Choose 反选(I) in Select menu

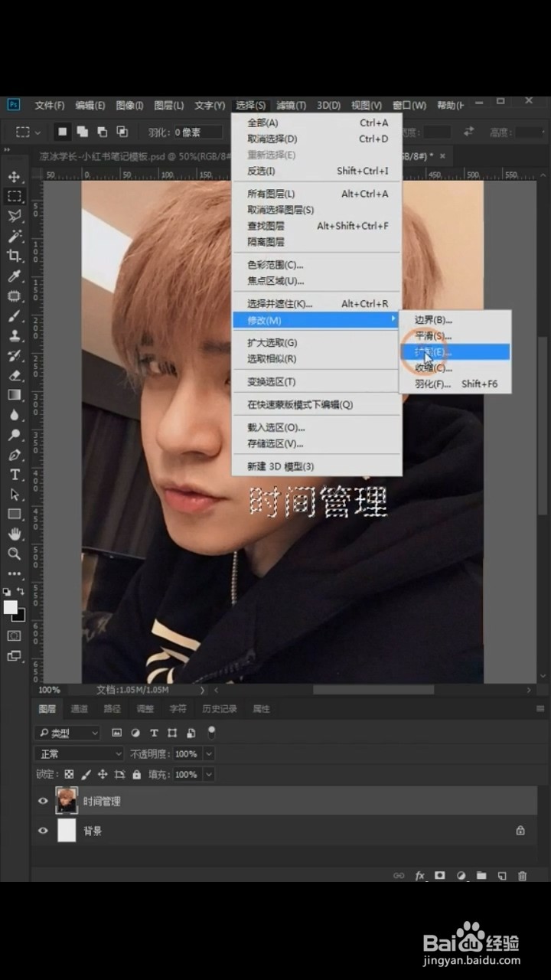tap(317, 171)
